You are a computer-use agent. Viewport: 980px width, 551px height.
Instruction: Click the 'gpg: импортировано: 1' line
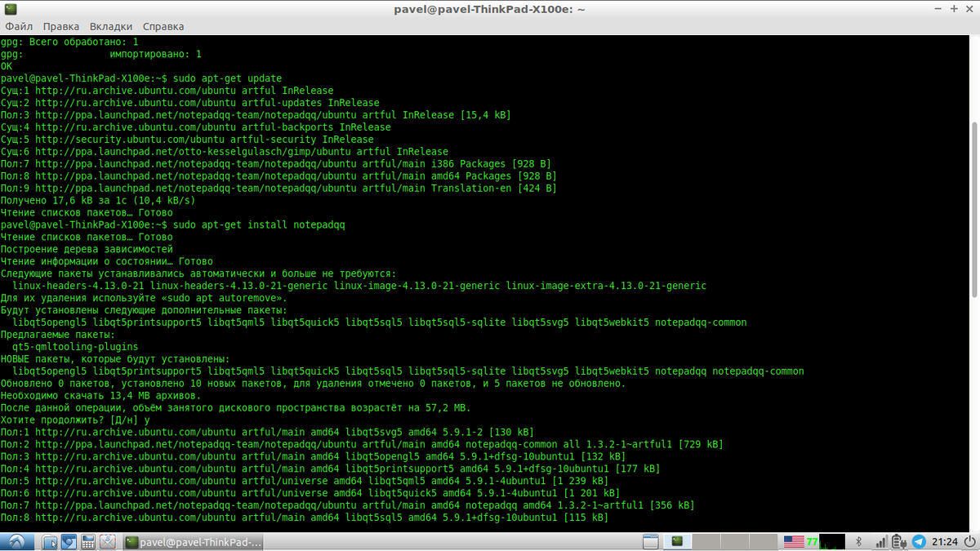(x=101, y=54)
